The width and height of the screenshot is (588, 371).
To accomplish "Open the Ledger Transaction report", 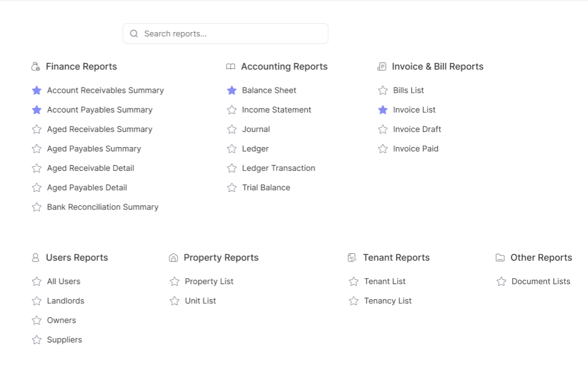I will tap(279, 168).
